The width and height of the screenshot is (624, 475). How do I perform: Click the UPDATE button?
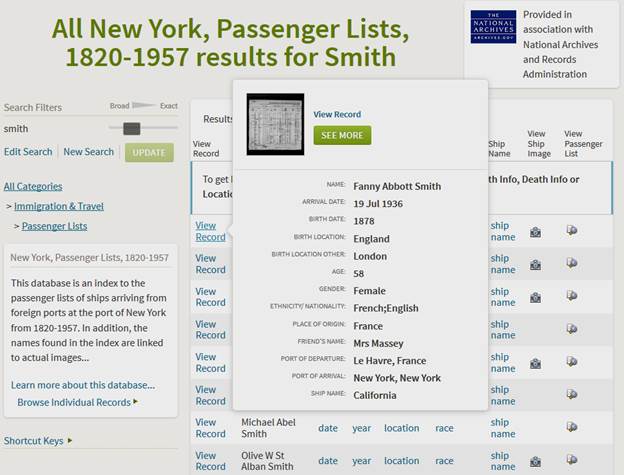(x=149, y=153)
